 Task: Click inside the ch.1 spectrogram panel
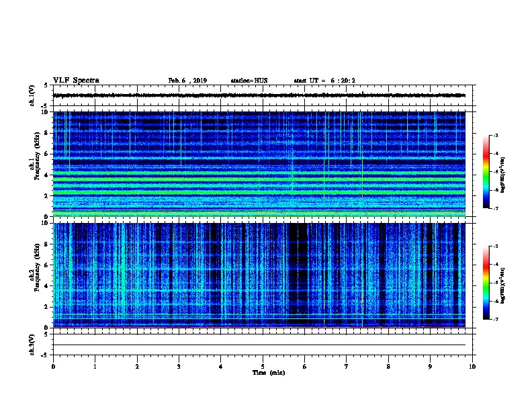[x=259, y=164]
